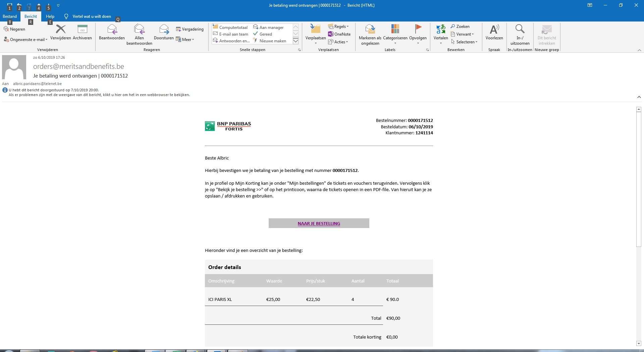
Task: Collapse the ribbon with the chevron
Action: [639, 50]
